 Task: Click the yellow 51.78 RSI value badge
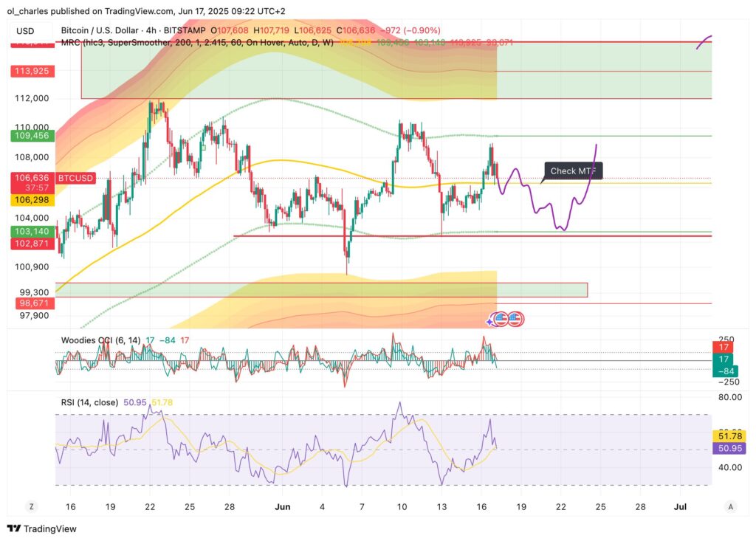(728, 437)
